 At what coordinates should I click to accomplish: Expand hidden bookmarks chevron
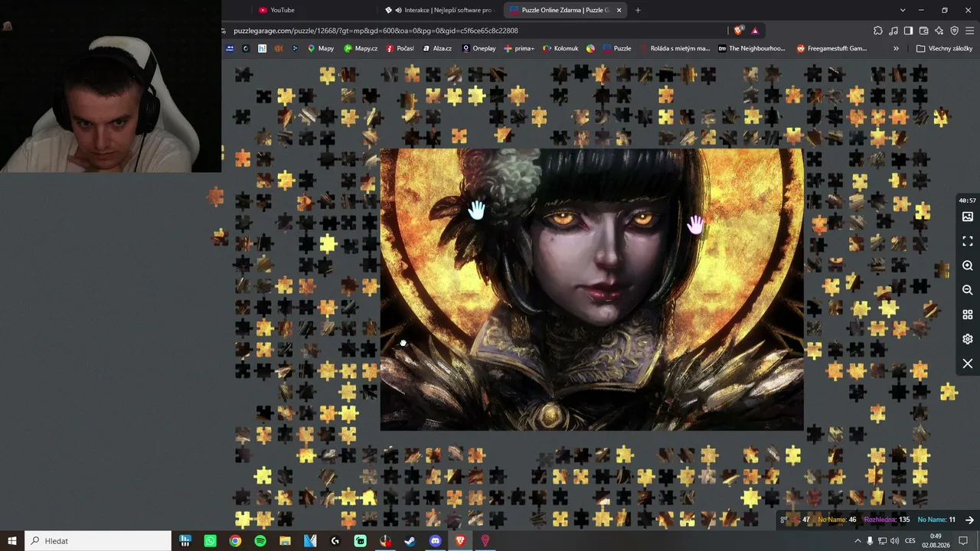(896, 48)
